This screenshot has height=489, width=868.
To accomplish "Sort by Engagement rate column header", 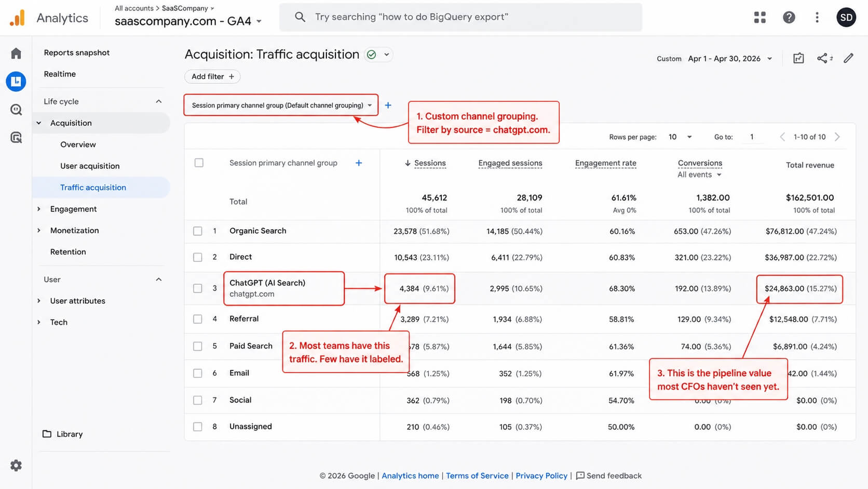I will click(x=605, y=163).
